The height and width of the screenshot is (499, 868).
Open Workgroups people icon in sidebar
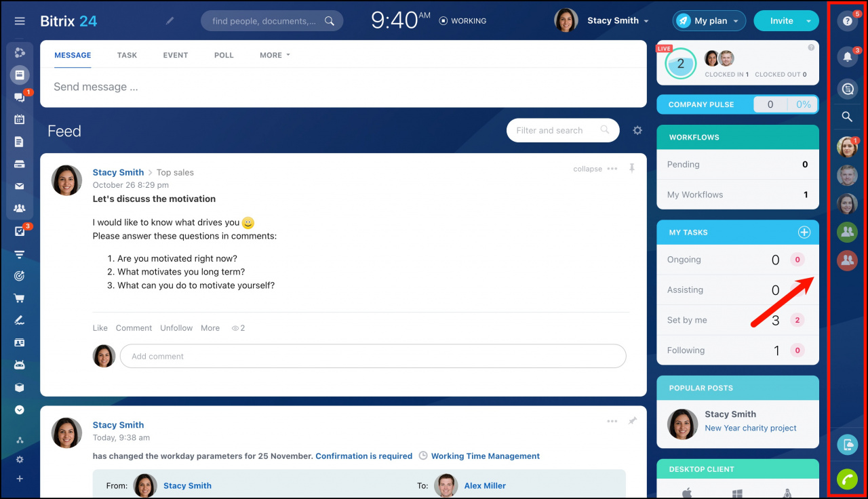coord(19,209)
